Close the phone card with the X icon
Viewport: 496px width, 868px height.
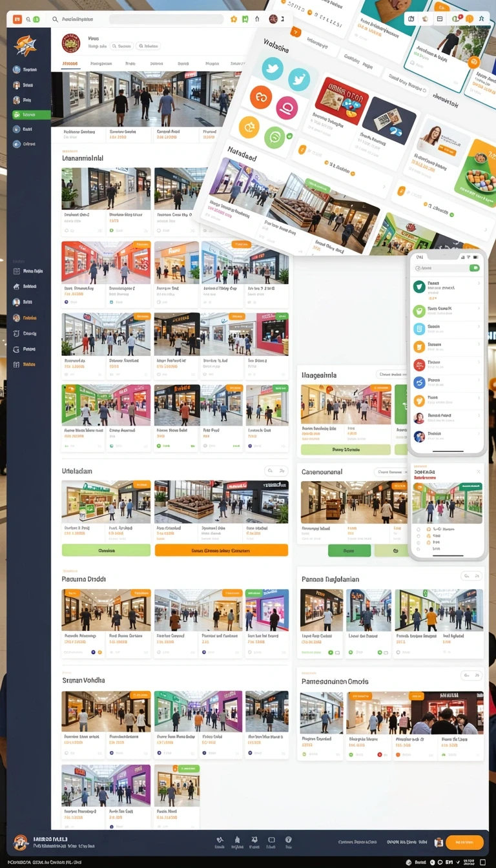click(479, 472)
